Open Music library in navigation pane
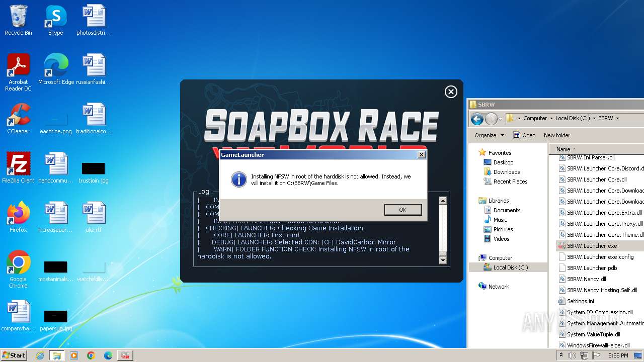644x362 pixels. [x=500, y=220]
